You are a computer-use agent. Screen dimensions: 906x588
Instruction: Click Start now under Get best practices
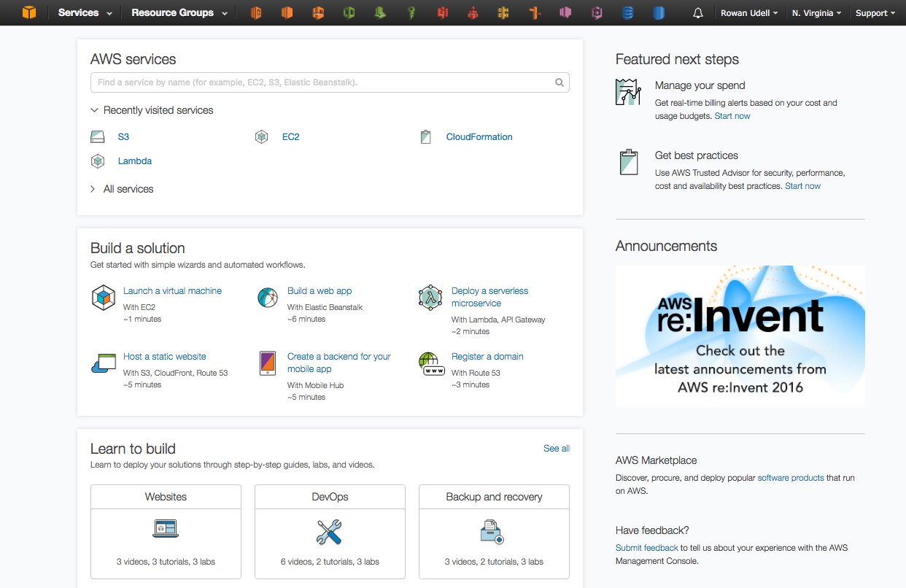pos(802,186)
